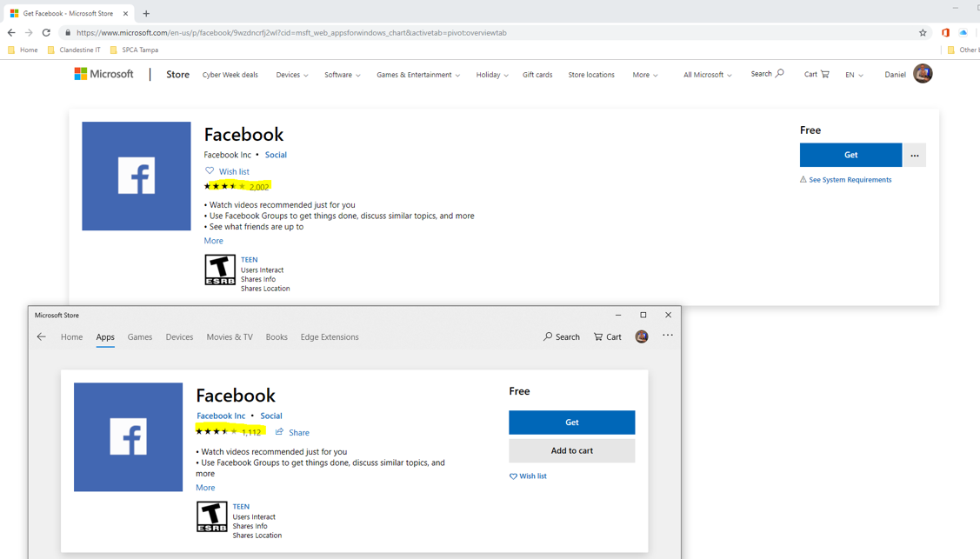
Task: Close the Get Facebook browser tab
Action: (125, 13)
